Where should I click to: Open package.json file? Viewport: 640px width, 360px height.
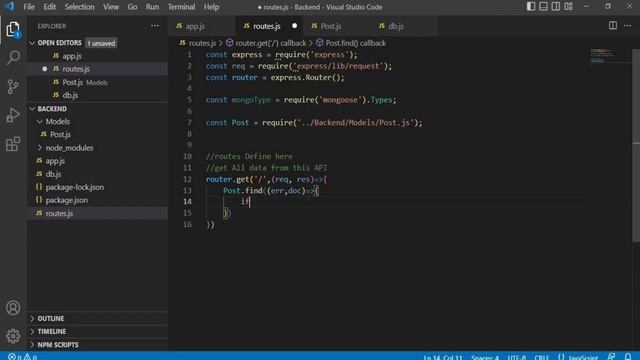pyautogui.click(x=98, y=200)
